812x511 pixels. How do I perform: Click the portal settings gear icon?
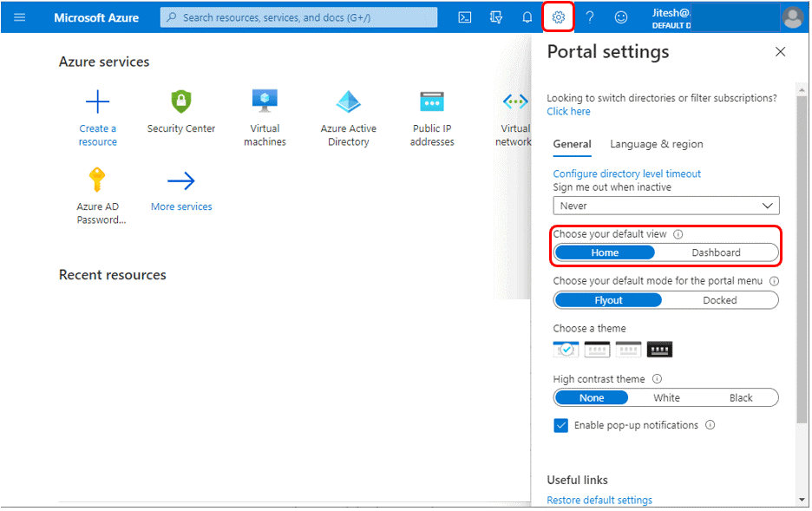559,17
